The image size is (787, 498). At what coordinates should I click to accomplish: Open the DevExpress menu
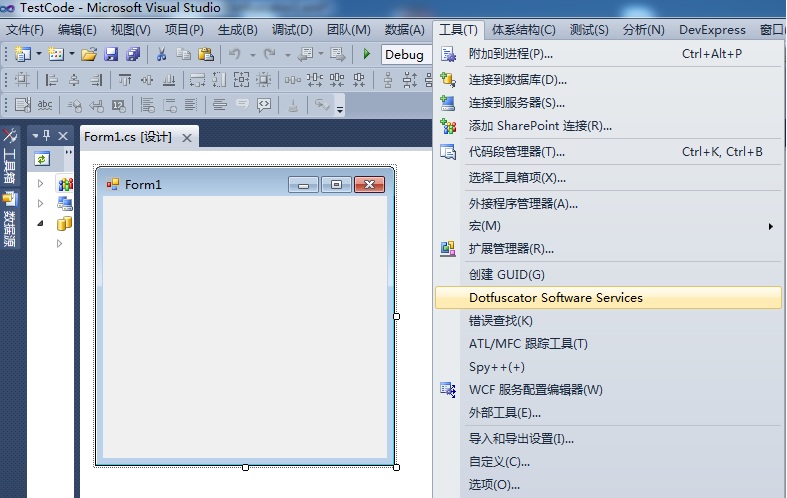(x=712, y=30)
